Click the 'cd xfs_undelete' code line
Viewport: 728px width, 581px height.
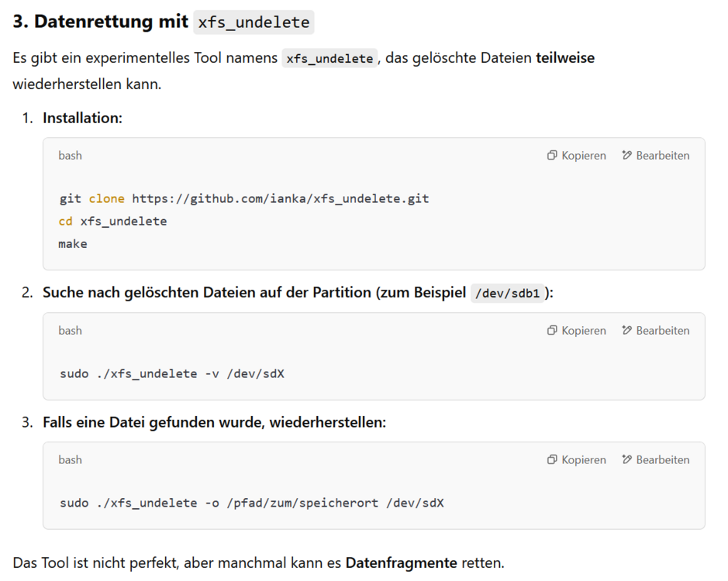pos(113,222)
